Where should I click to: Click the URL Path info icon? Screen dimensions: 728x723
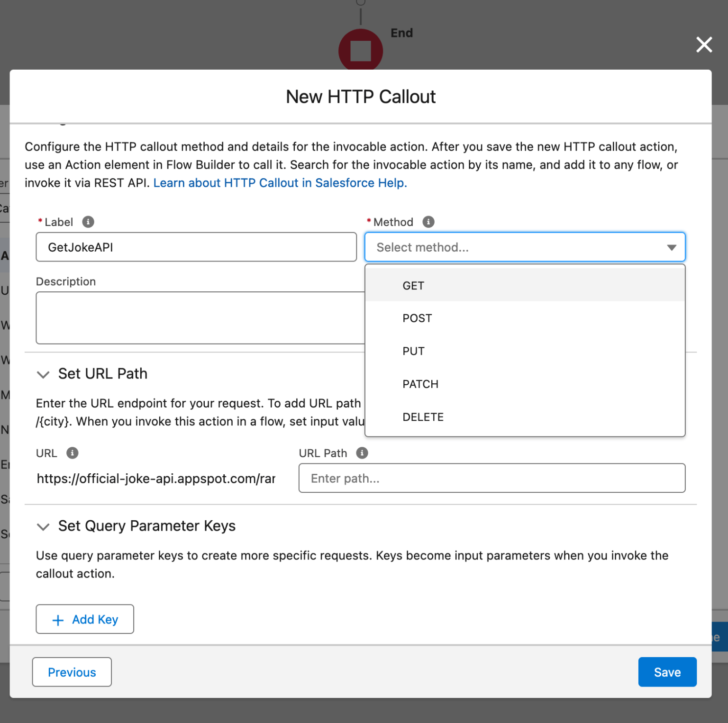[363, 453]
